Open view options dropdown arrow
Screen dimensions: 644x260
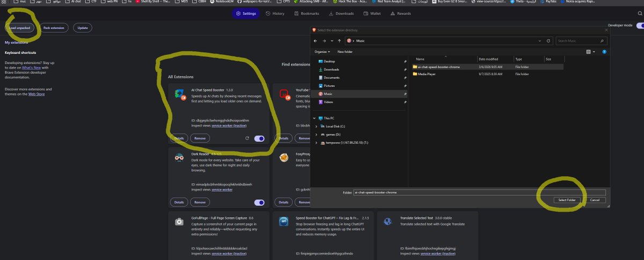point(594,52)
